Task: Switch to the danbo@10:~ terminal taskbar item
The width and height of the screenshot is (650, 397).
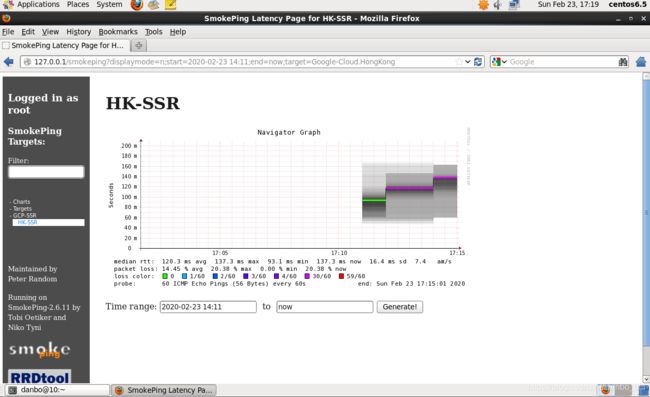Action: [57, 390]
